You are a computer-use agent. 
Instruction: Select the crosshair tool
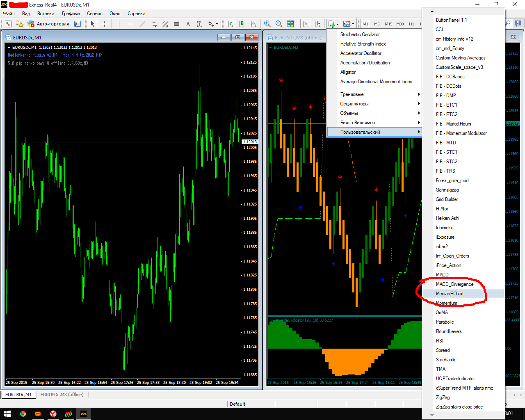(105, 24)
